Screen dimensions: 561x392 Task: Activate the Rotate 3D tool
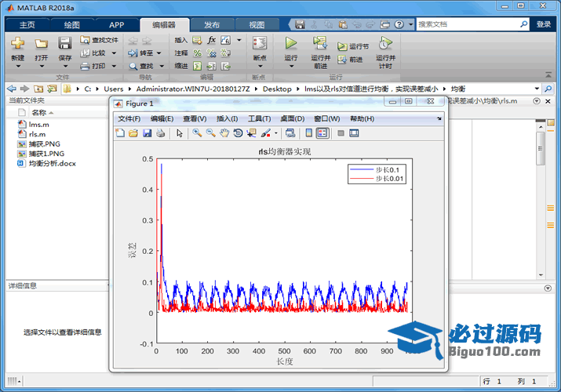pyautogui.click(x=238, y=133)
